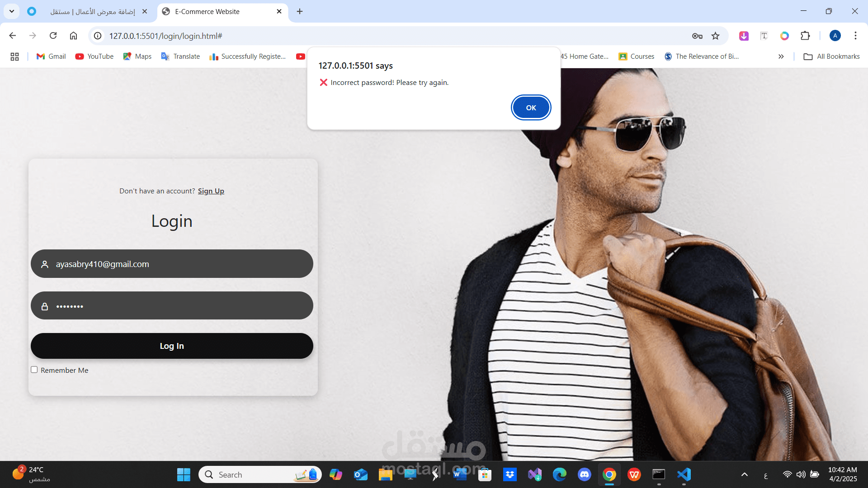The image size is (868, 488).
Task: Open the profile avatar A button
Action: pyautogui.click(x=835, y=36)
